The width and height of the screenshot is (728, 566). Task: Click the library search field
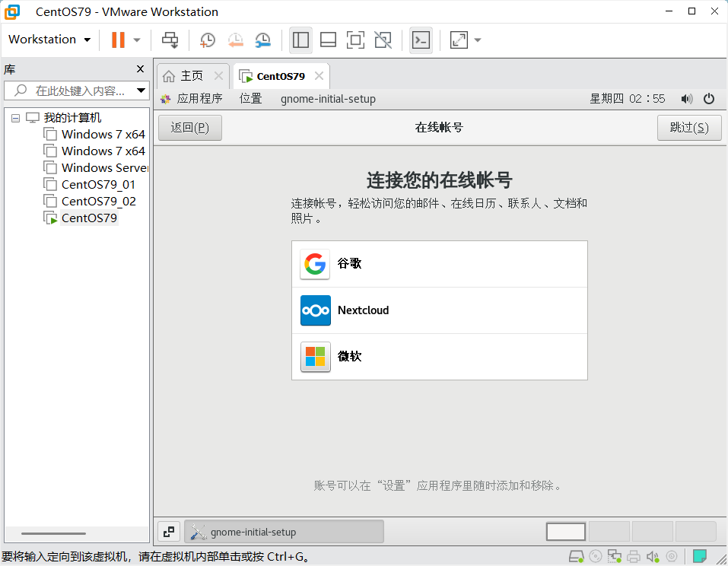pos(77,91)
